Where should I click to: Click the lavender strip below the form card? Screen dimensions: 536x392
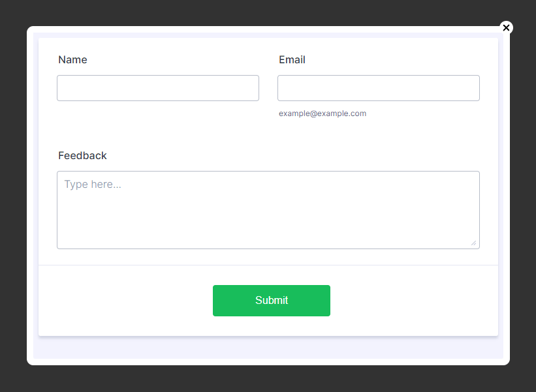[x=268, y=348]
